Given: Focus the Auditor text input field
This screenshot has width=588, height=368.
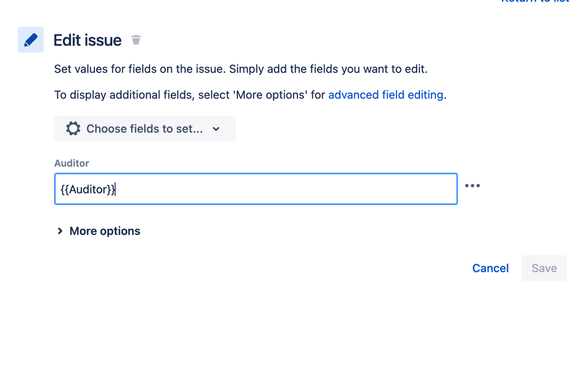Looking at the screenshot, I should pos(256,189).
